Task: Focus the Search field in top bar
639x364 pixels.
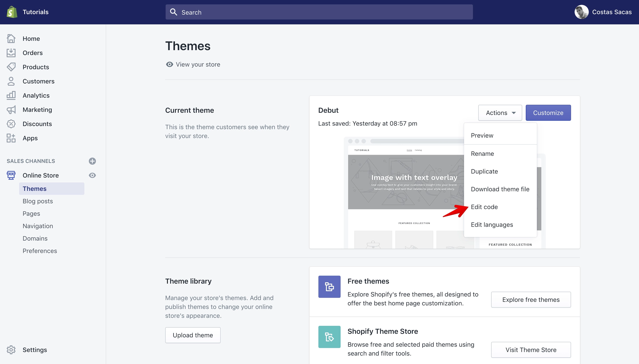Action: coord(319,12)
